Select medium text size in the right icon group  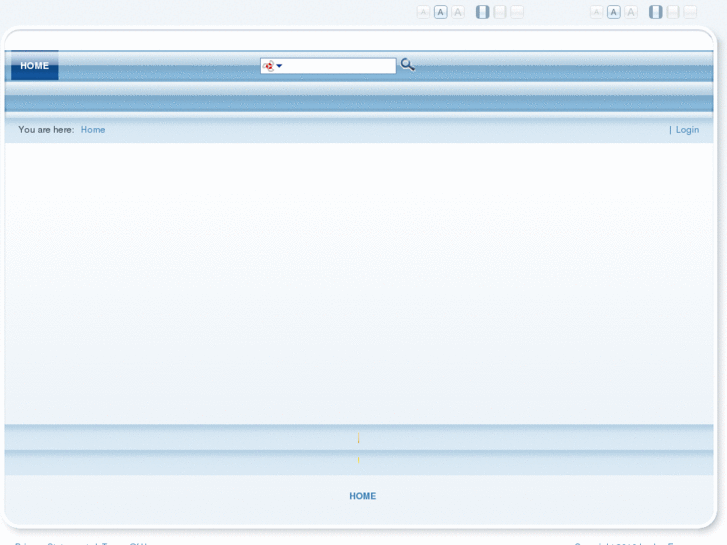click(614, 12)
